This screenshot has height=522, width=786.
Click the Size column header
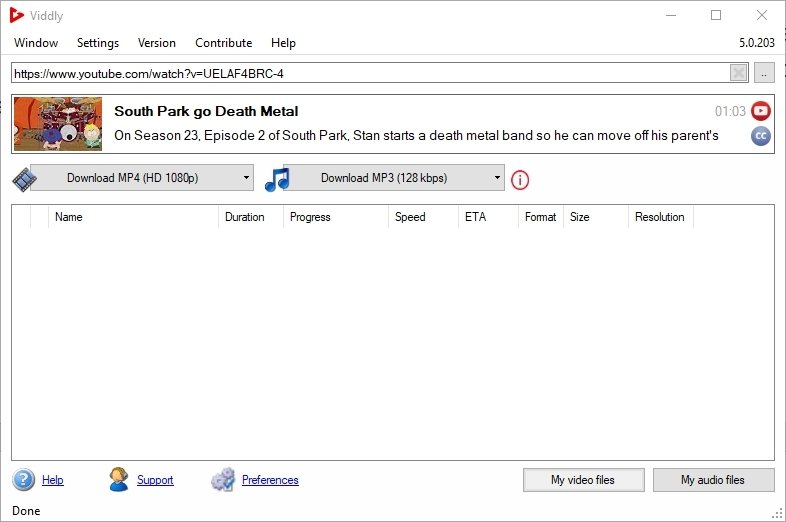(596, 217)
